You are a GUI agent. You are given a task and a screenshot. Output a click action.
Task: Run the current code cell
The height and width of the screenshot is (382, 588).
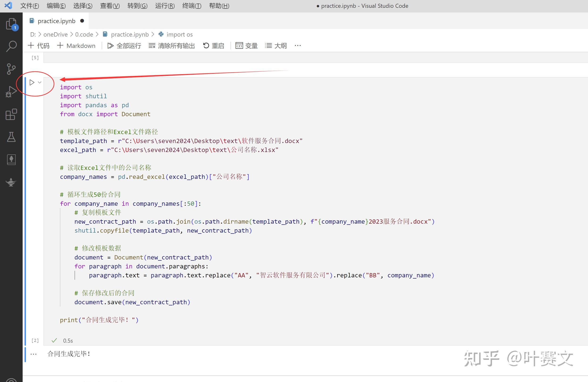tap(32, 82)
